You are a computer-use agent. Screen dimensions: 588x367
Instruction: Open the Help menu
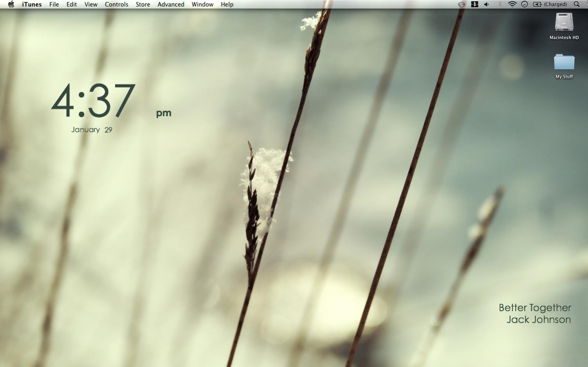(227, 4)
